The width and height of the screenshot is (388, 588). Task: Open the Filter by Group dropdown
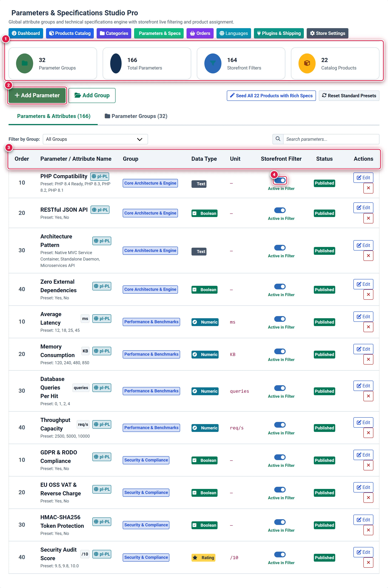coord(95,139)
